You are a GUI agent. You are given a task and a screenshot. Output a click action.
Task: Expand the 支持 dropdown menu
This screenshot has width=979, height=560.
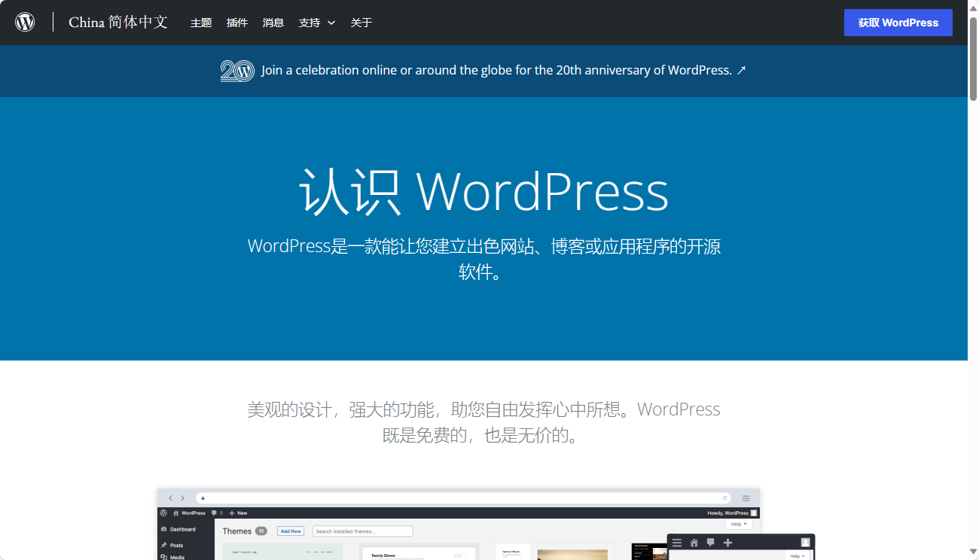tap(317, 23)
